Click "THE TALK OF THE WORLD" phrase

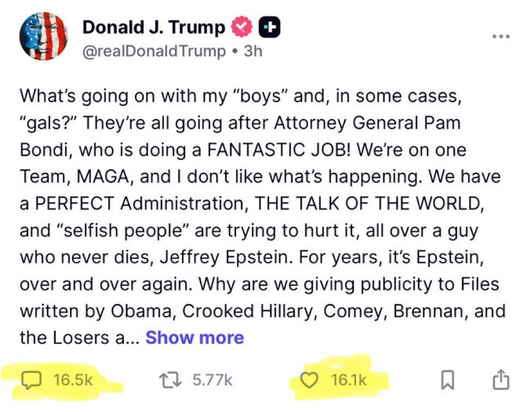point(369,204)
